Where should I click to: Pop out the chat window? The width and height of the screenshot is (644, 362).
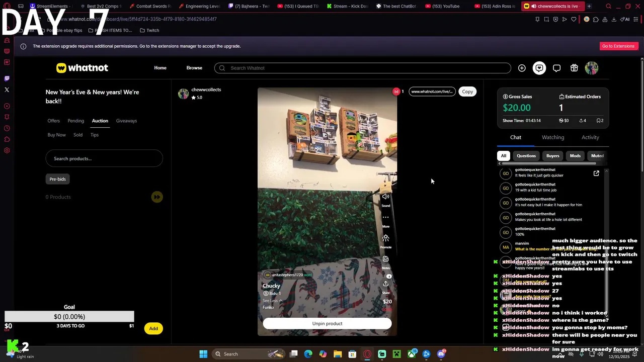pos(596,173)
